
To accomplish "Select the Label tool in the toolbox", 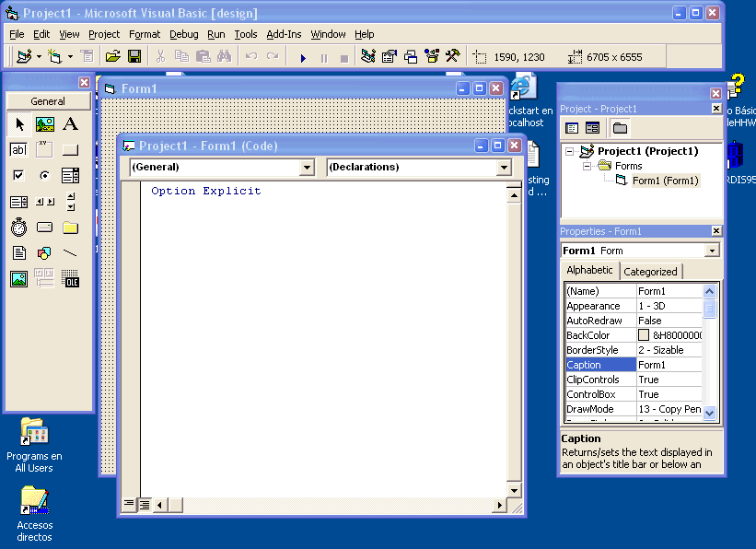I will click(71, 124).
